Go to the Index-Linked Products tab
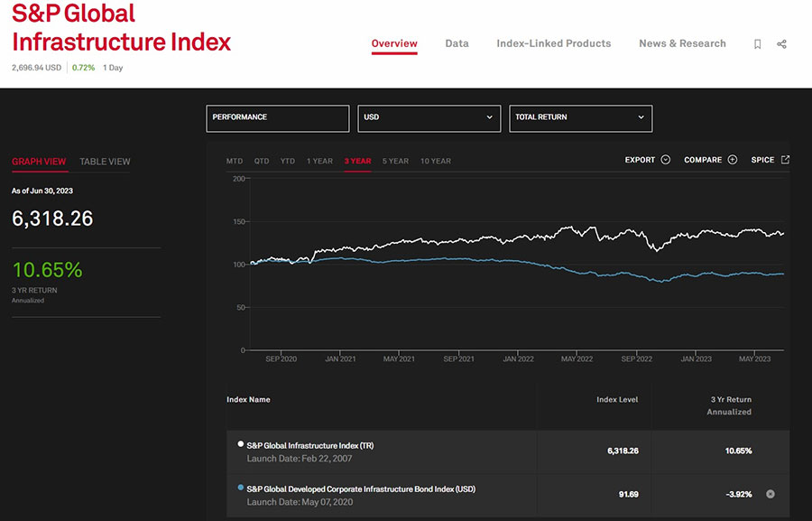Viewport: 812px width, 521px height. (553, 43)
